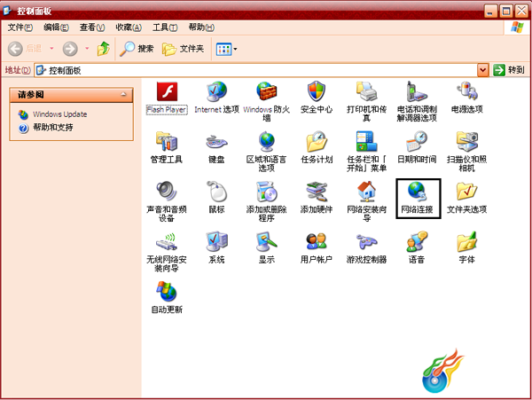Toggle the 文件夹 folders pane button
The image size is (532, 400).
click(x=183, y=49)
